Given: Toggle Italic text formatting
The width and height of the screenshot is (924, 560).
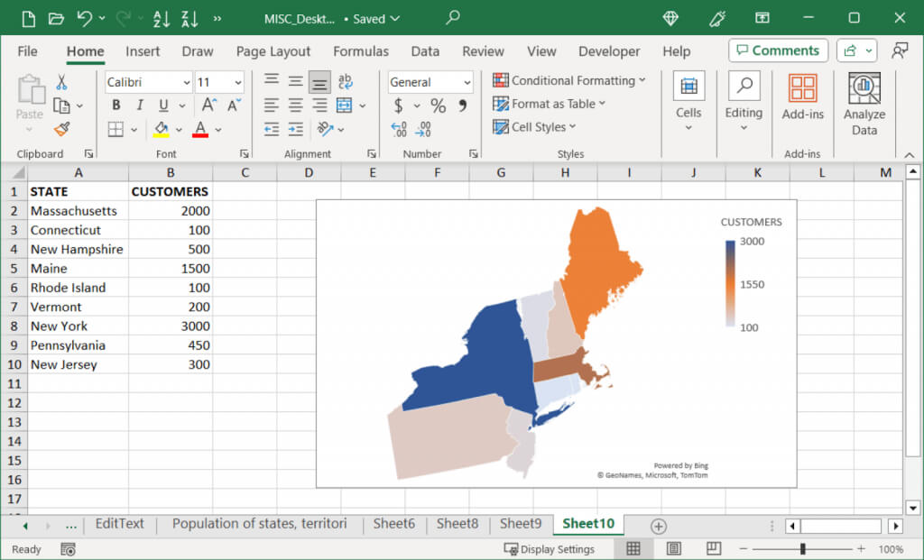Looking at the screenshot, I should tap(139, 106).
